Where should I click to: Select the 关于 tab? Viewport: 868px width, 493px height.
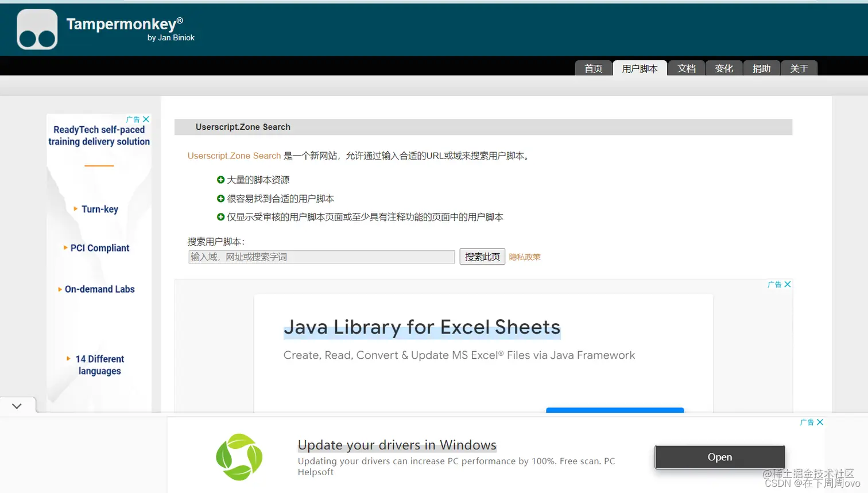tap(799, 68)
